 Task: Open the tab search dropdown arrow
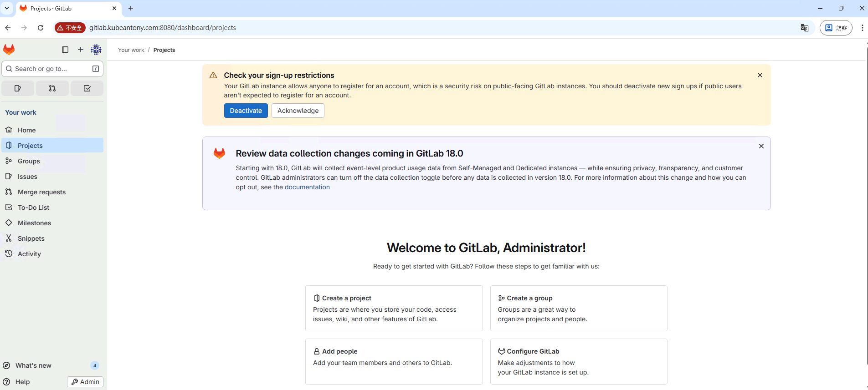tap(7, 8)
